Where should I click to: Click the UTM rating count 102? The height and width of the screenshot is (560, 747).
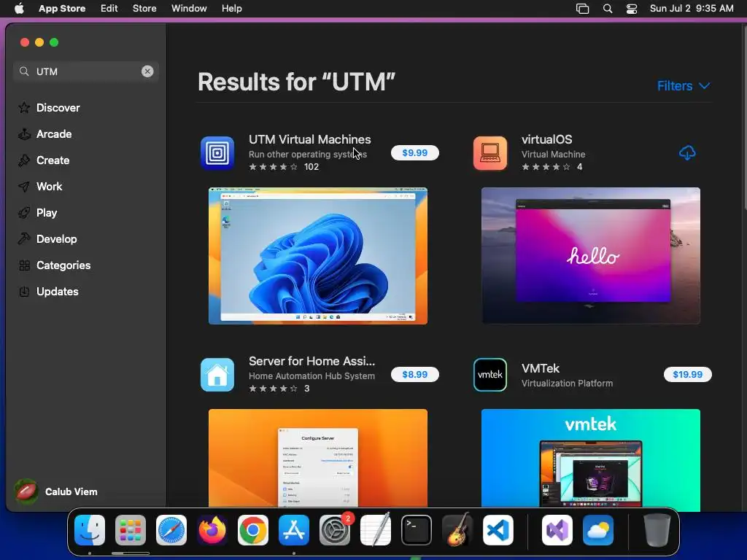pos(311,167)
